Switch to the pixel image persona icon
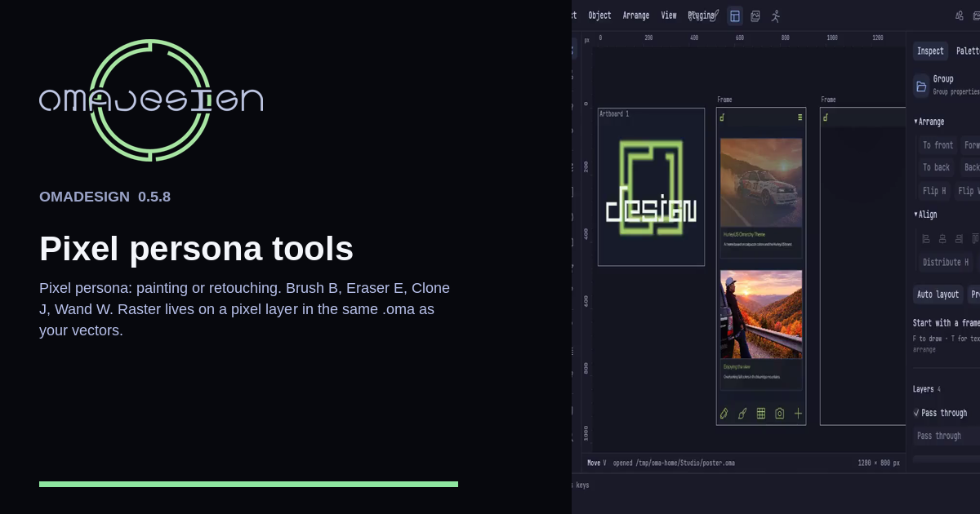This screenshot has width=980, height=514. click(x=755, y=16)
